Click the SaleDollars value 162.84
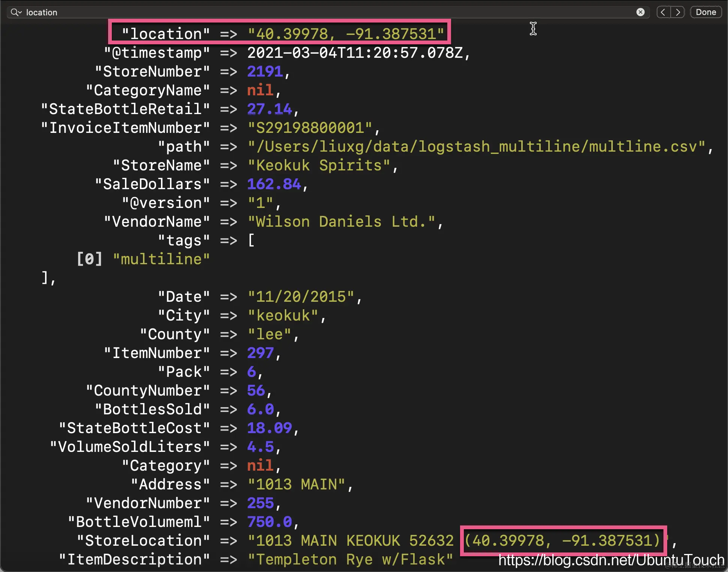728x572 pixels. click(x=274, y=184)
